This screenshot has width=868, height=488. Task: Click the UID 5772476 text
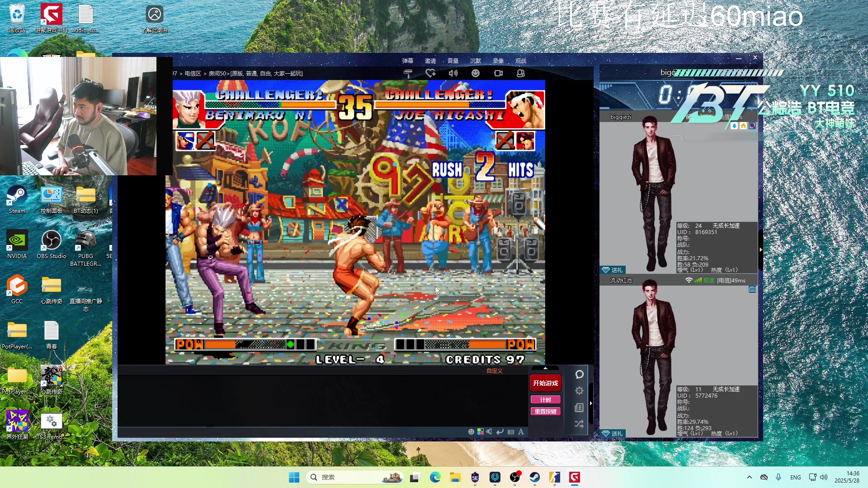coord(697,396)
